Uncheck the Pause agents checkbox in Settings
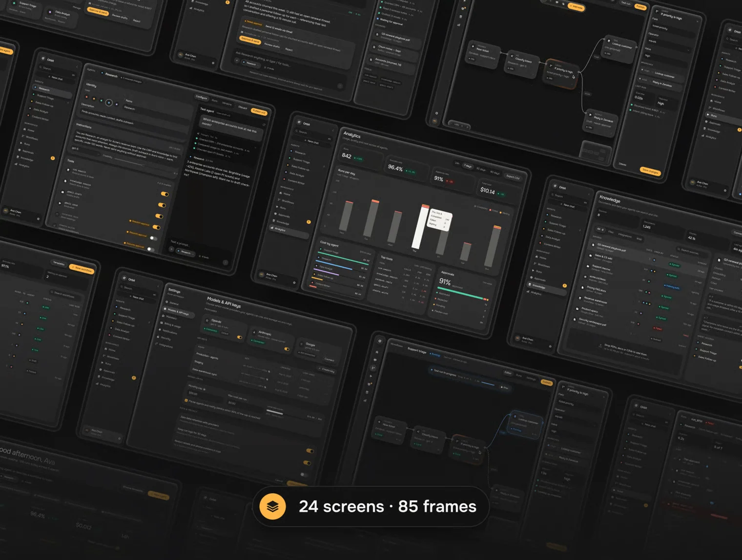The image size is (742, 560). 186,400
